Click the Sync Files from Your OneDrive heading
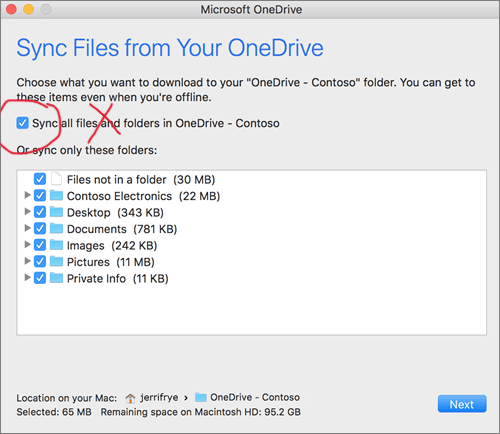 click(x=170, y=48)
